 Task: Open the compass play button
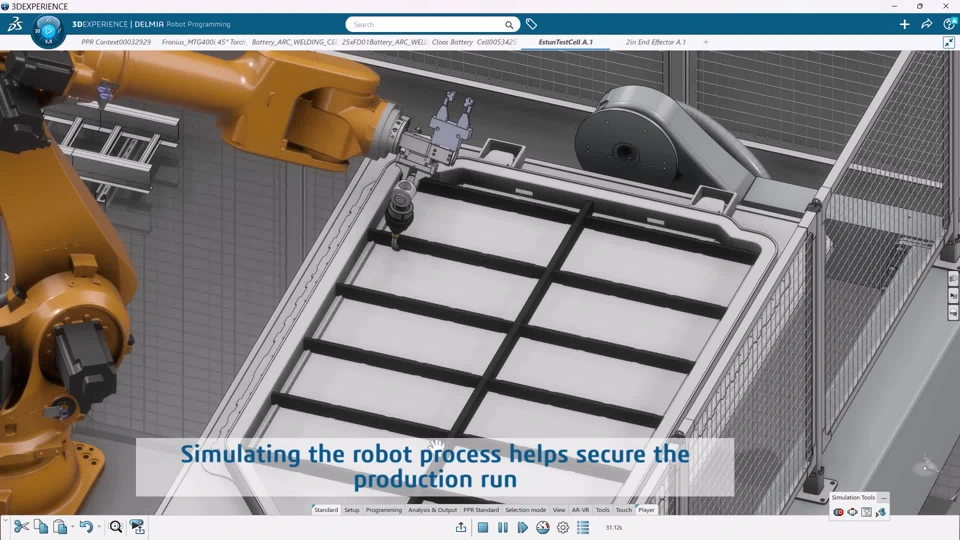[48, 30]
